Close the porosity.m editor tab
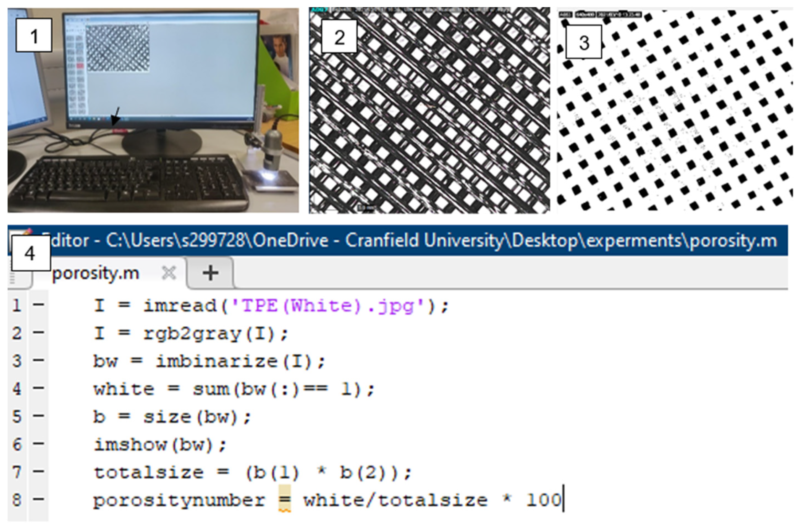Viewport: 802px width, 532px height. tap(169, 272)
